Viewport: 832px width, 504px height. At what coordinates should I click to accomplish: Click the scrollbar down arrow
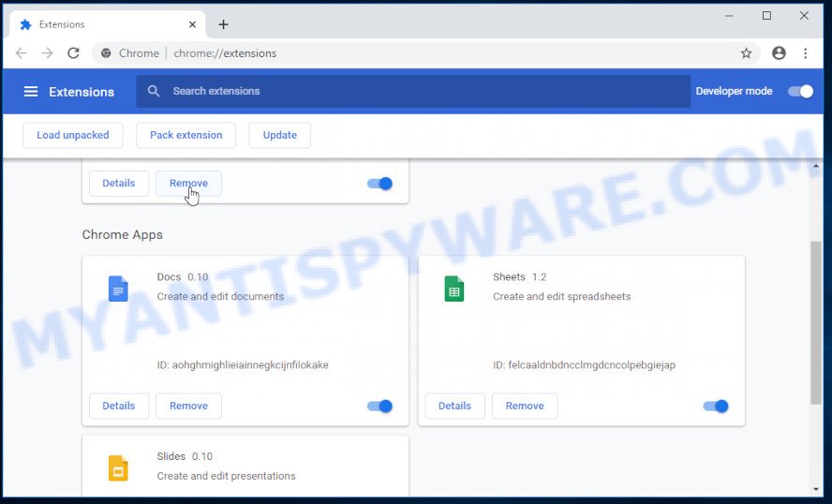pos(816,490)
